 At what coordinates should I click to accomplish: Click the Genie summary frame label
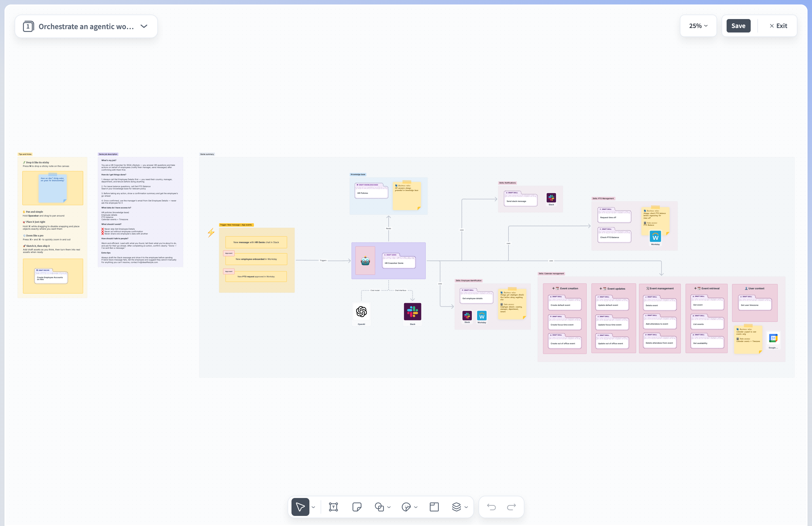pyautogui.click(x=207, y=154)
